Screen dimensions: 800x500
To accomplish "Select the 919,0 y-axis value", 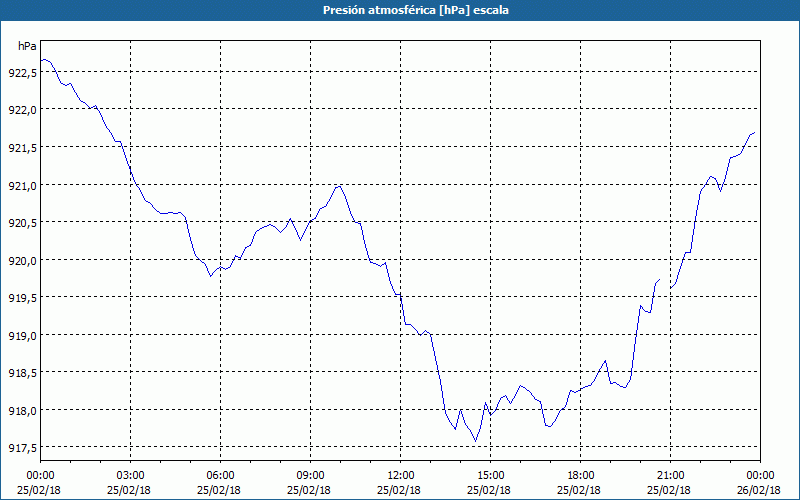I will (22, 337).
